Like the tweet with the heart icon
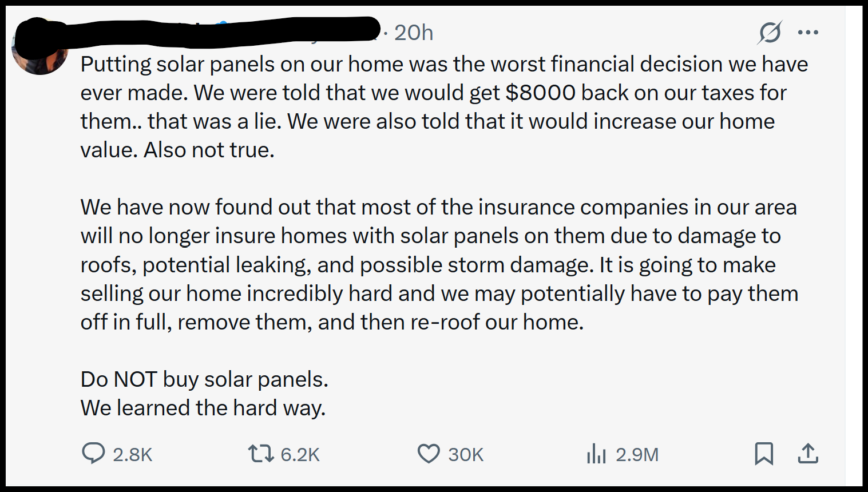868x492 pixels. (x=429, y=454)
